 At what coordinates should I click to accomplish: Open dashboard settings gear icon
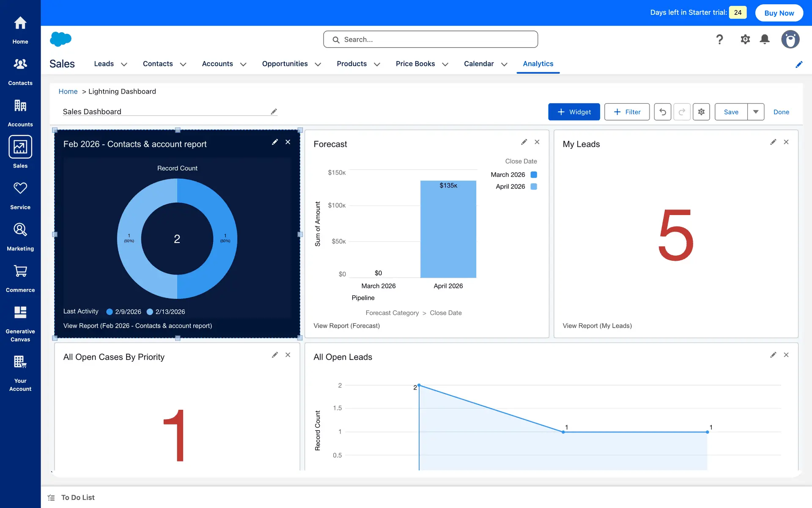pyautogui.click(x=701, y=112)
